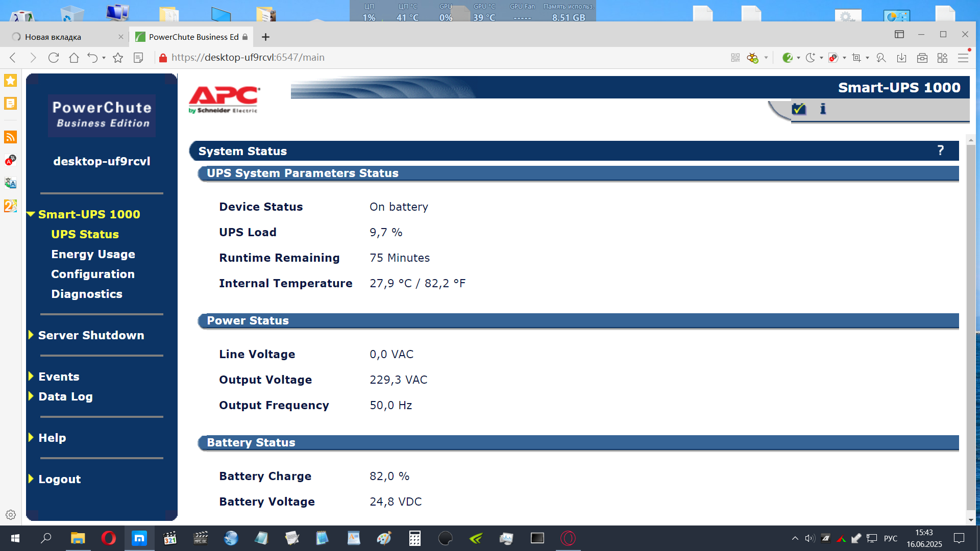Image resolution: width=980 pixels, height=551 pixels.
Task: Open the Energy Usage menu item
Action: click(x=93, y=254)
